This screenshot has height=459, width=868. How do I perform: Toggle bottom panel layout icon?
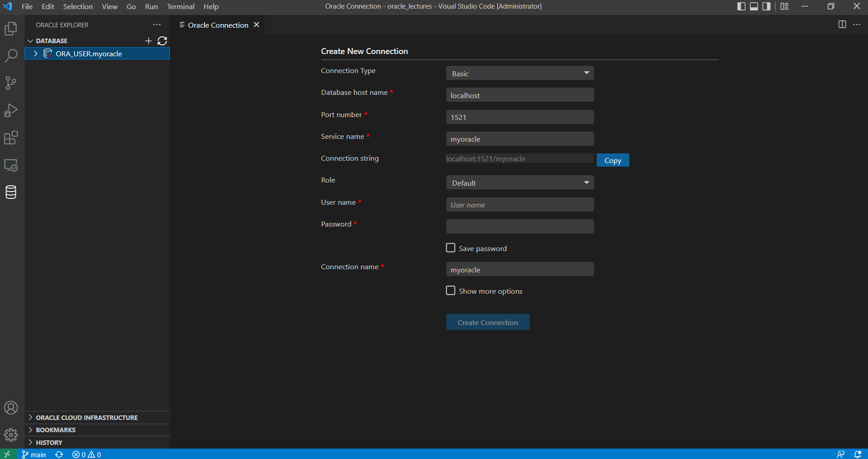(x=754, y=6)
